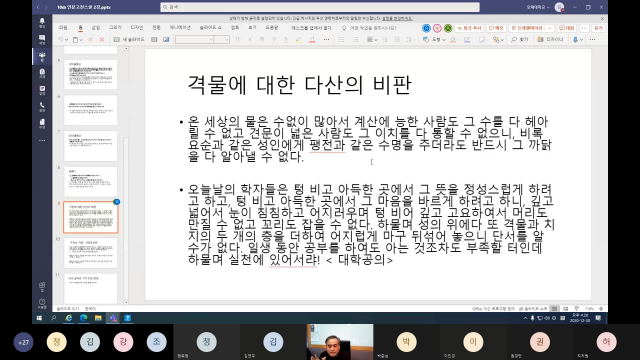This screenshot has width=640, height=360.
Task: Click the shape outline pen icon
Action: click(x=467, y=40)
